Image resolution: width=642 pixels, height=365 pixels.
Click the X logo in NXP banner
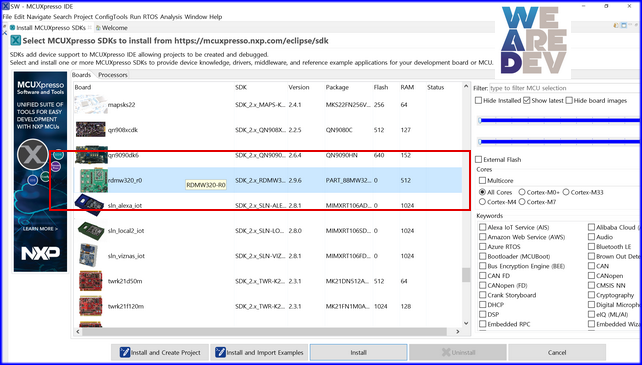tap(32, 154)
